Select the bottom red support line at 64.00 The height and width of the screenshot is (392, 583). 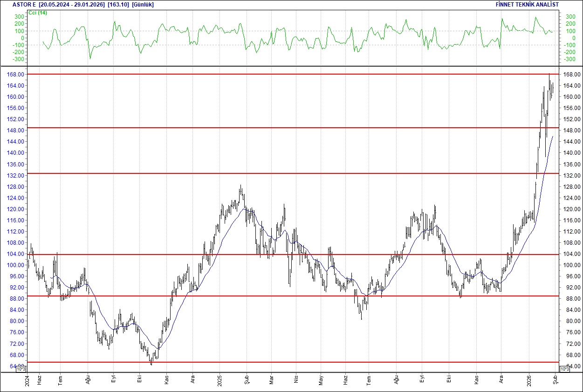coord(280,361)
